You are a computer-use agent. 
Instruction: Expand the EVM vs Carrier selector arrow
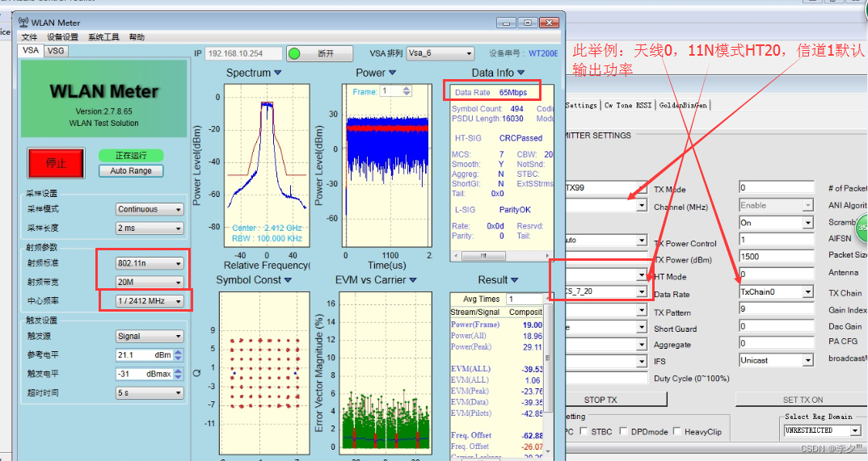[x=413, y=280]
